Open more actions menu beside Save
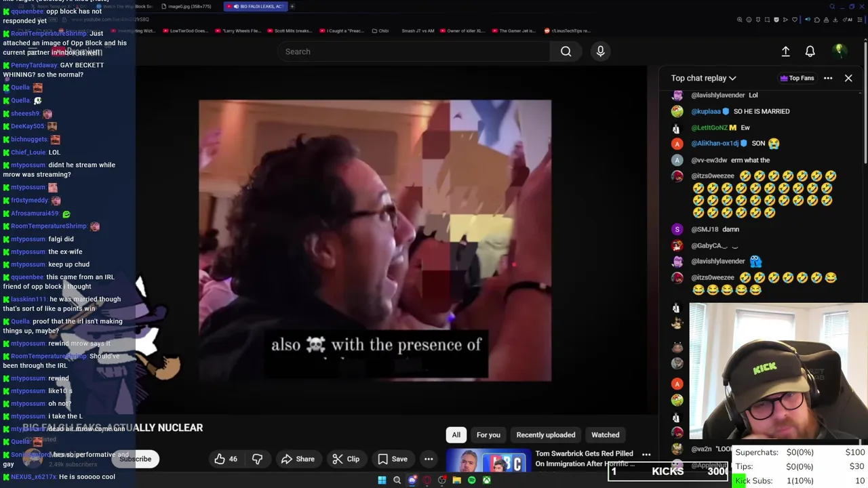Viewport: 868px width, 488px height. (x=429, y=459)
